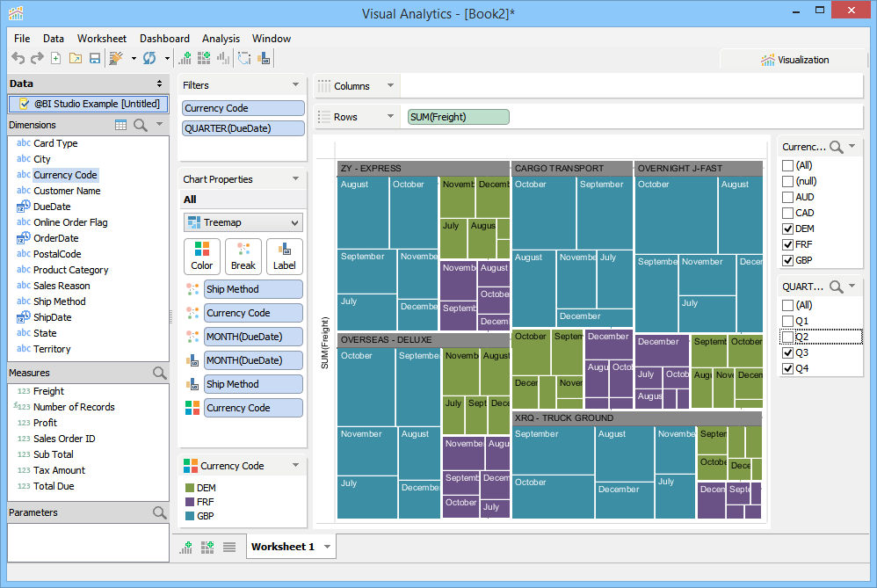Open the Worksheet 1 tab dropdown arrow
The height and width of the screenshot is (588, 877).
327,547
